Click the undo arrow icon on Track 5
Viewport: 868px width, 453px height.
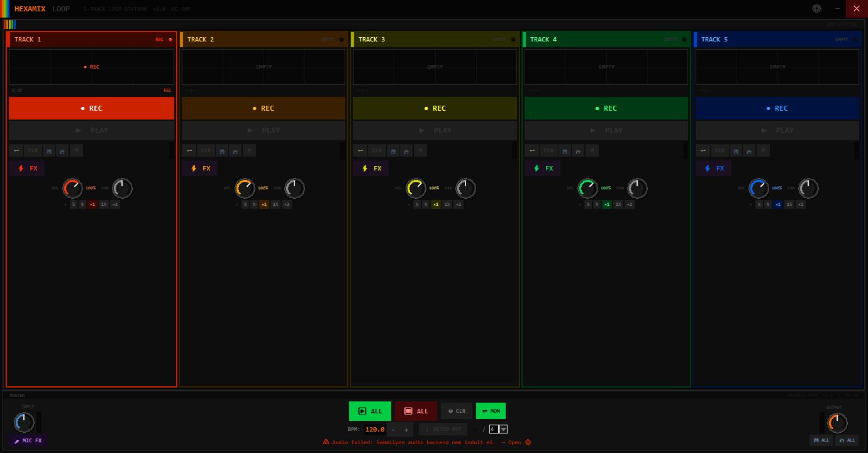coord(703,150)
